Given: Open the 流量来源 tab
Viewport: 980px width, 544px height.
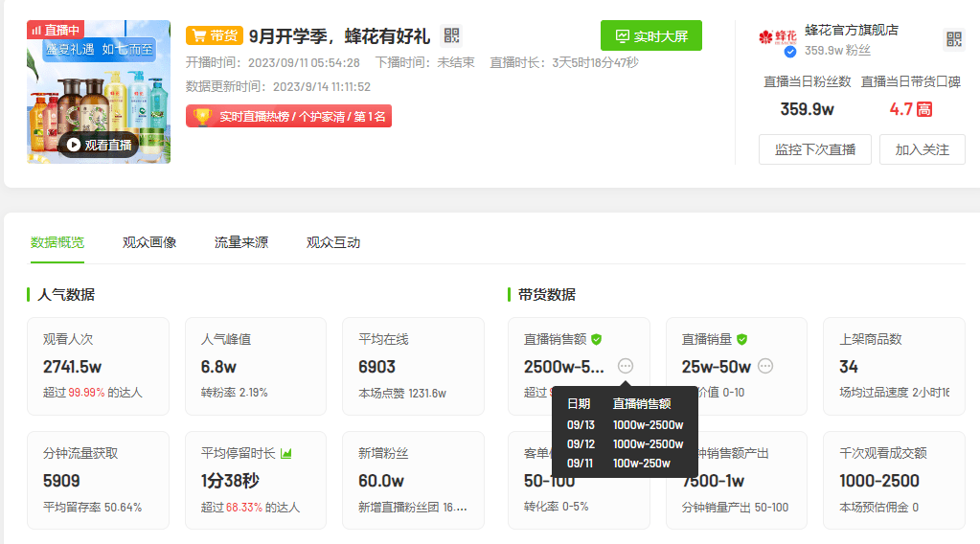Looking at the screenshot, I should (x=241, y=242).
